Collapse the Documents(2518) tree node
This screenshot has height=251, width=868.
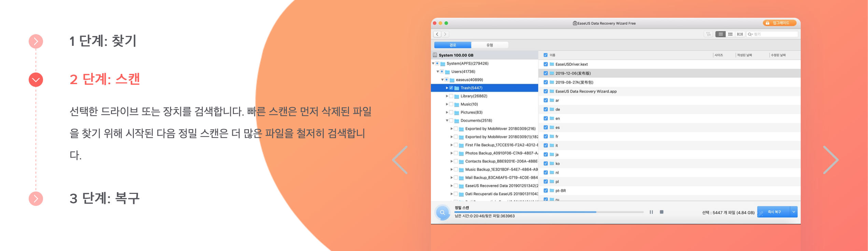click(447, 121)
